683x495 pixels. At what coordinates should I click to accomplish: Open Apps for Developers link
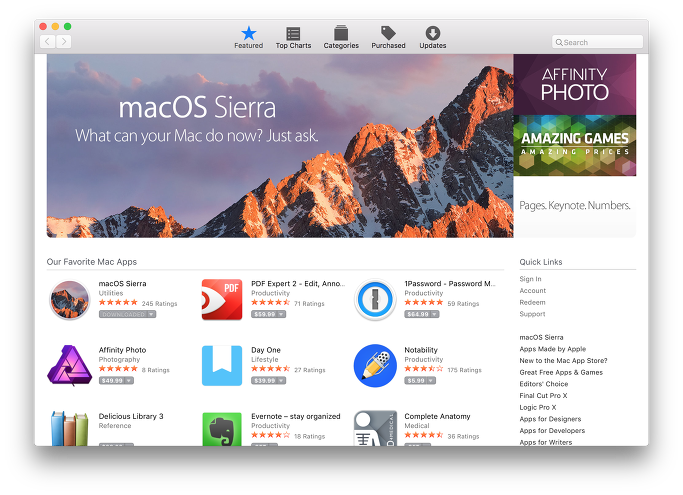(x=552, y=431)
